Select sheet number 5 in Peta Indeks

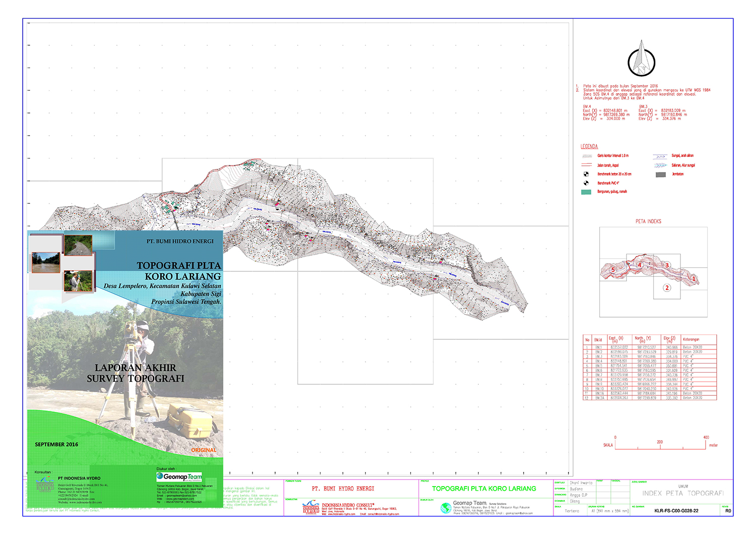[x=613, y=270]
